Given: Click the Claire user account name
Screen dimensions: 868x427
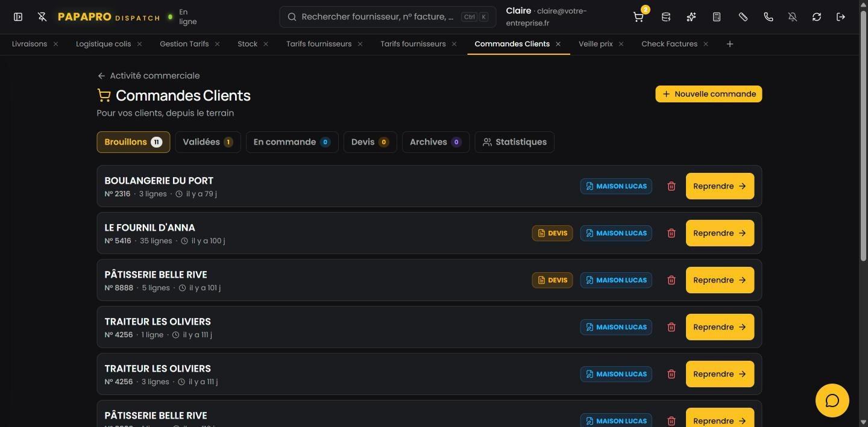Looking at the screenshot, I should tap(518, 11).
